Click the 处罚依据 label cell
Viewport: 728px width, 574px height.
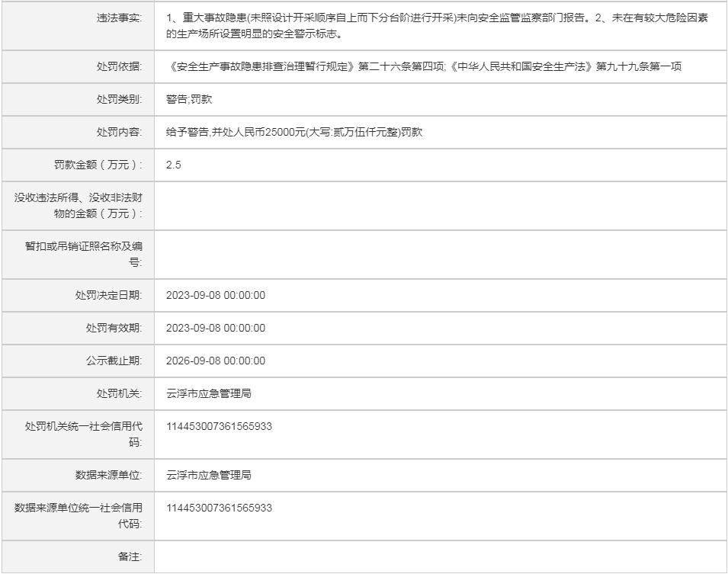tap(118, 67)
